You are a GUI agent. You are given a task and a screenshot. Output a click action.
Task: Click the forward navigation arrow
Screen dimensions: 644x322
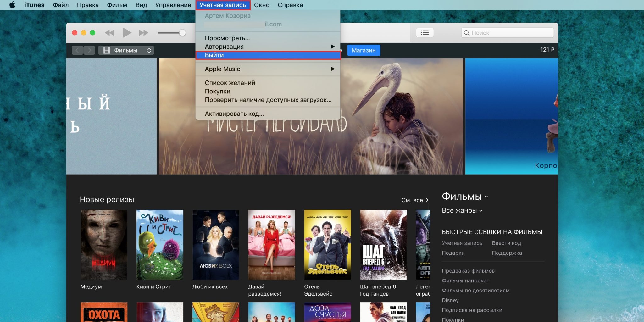[90, 50]
